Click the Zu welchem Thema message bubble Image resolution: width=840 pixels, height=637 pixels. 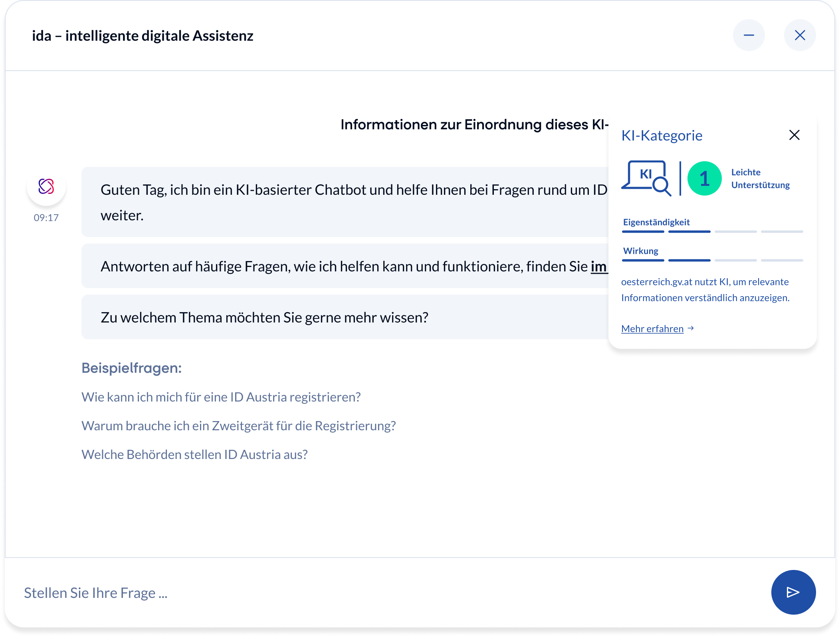tap(345, 317)
